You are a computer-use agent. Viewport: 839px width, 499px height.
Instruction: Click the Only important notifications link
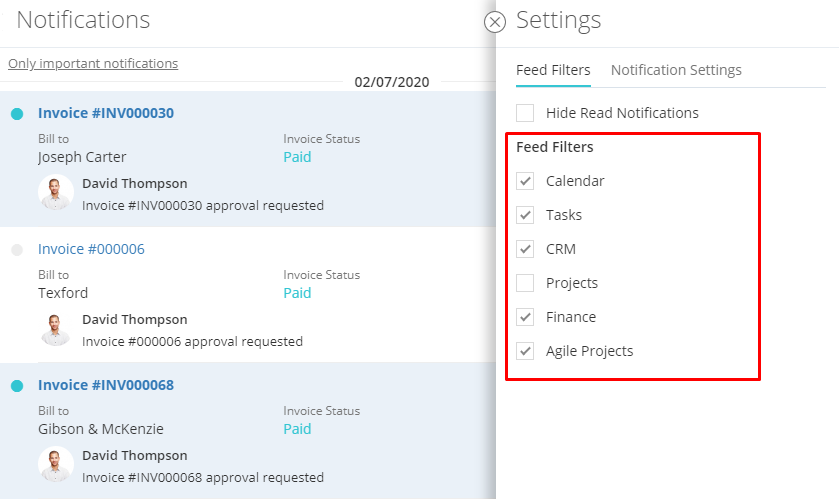pyautogui.click(x=93, y=63)
